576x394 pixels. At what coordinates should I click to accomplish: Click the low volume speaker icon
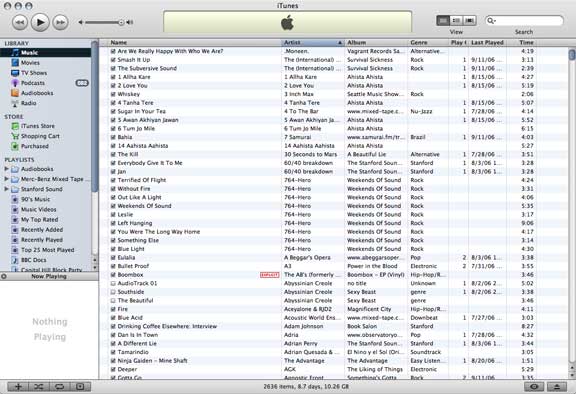coord(80,22)
